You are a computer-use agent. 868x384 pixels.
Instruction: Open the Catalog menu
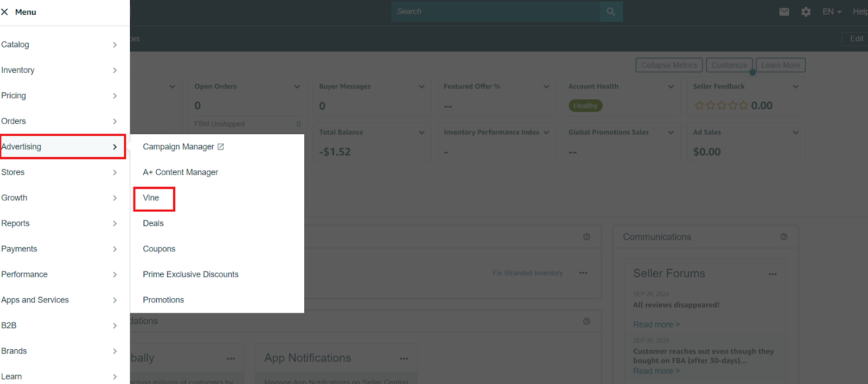coord(60,45)
